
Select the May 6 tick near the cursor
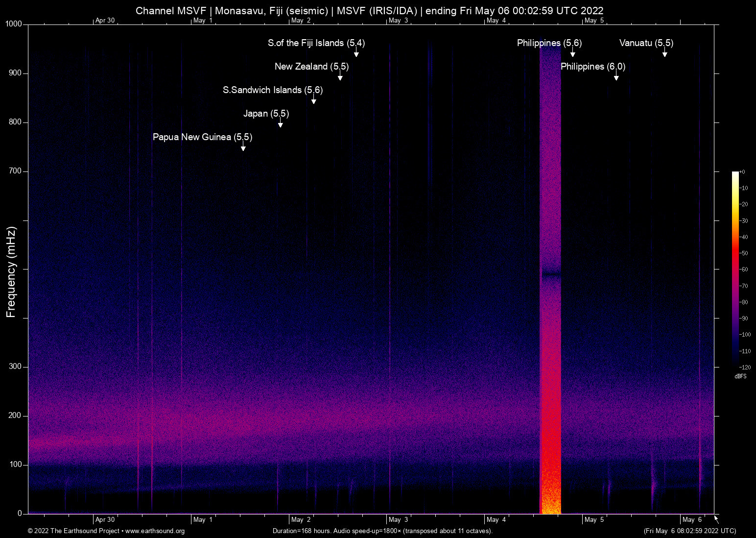tap(692, 520)
